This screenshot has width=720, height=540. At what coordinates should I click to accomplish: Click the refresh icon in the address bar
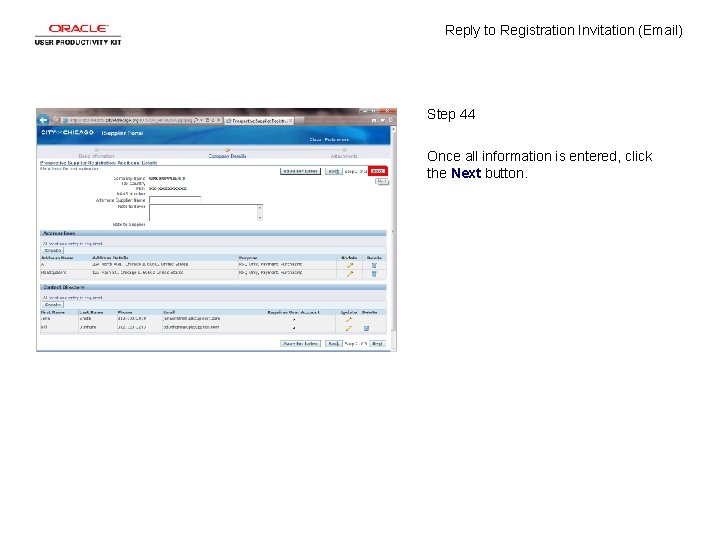(213, 120)
